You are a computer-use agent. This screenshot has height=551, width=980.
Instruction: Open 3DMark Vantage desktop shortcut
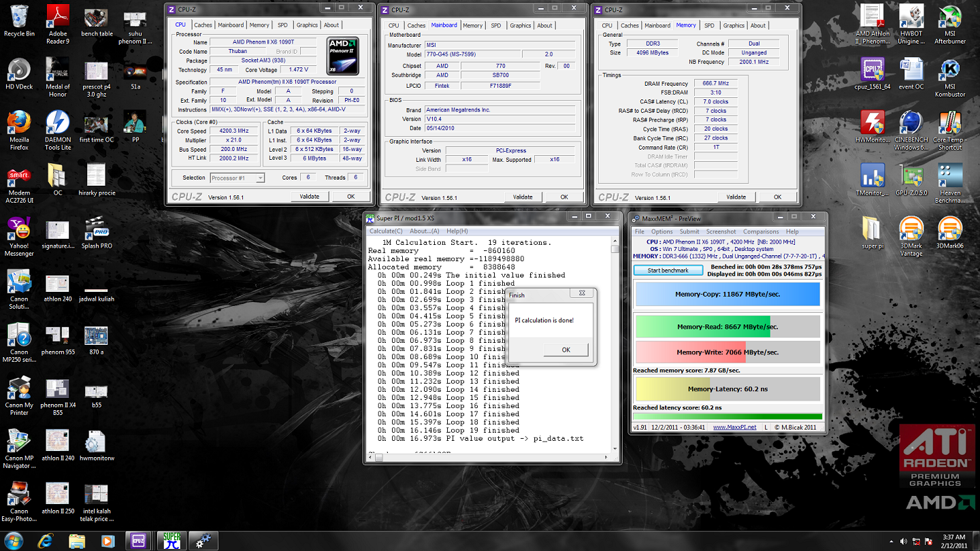(x=911, y=237)
